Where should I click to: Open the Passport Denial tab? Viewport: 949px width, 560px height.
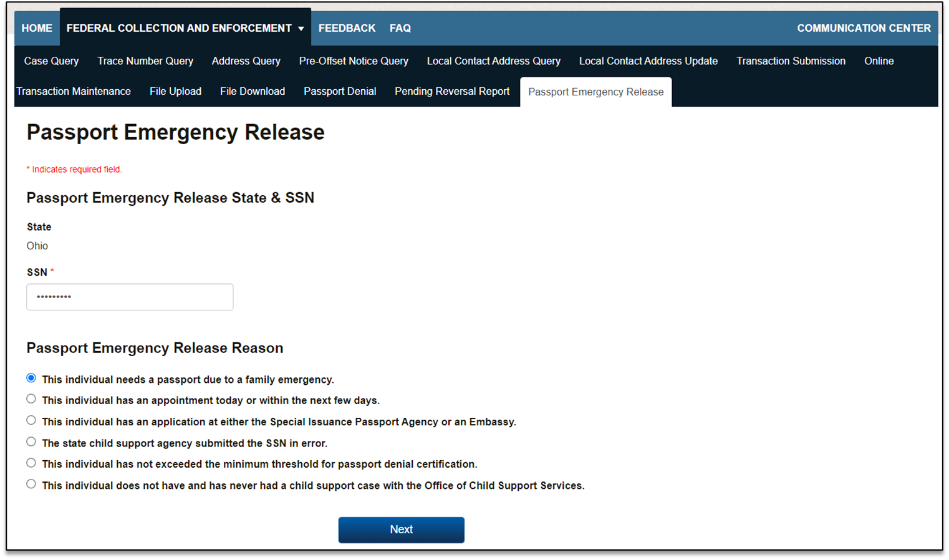pos(340,91)
